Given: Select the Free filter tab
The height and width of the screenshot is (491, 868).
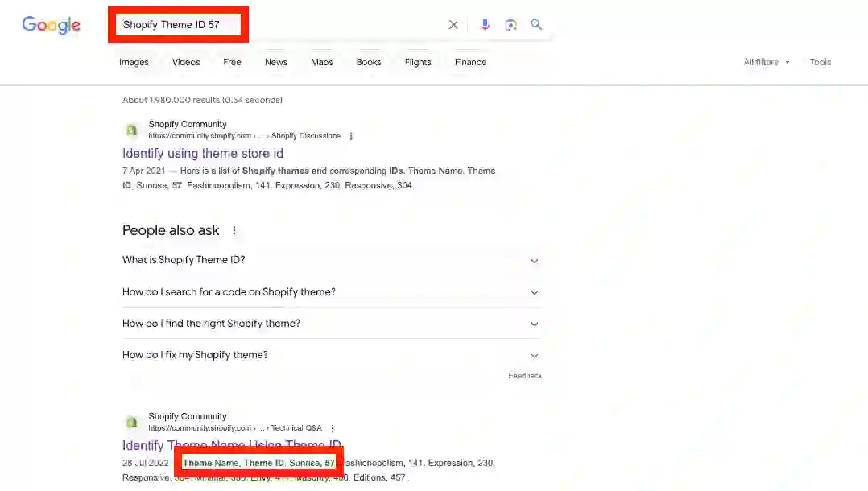Looking at the screenshot, I should tap(232, 62).
